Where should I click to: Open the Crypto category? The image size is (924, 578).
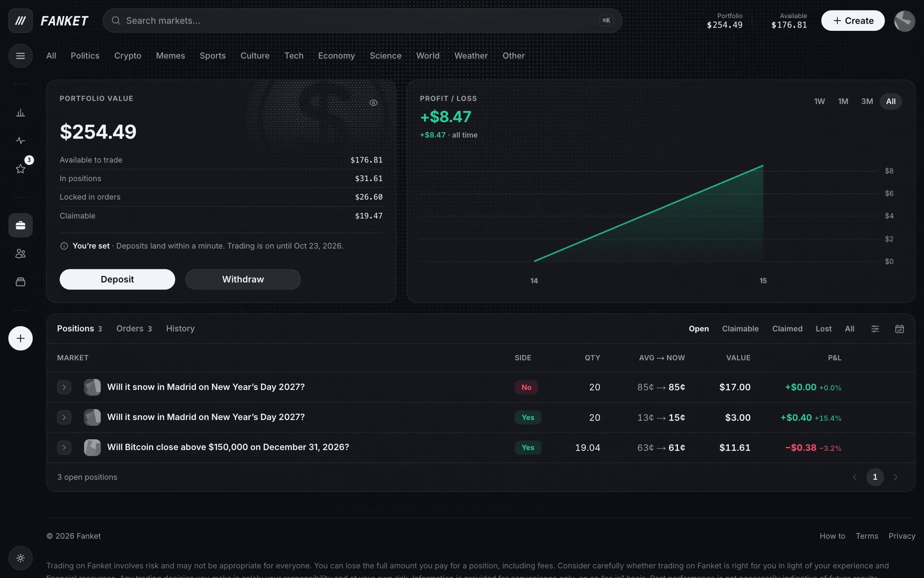click(x=127, y=55)
